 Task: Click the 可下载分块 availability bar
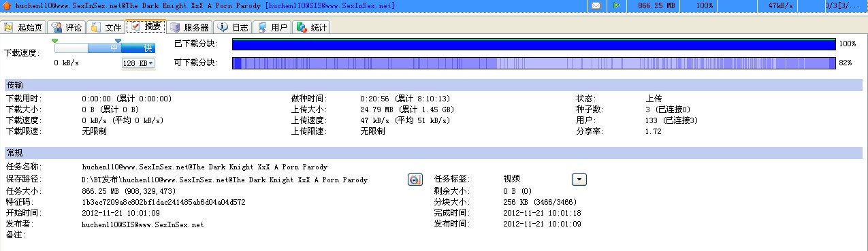point(534,63)
